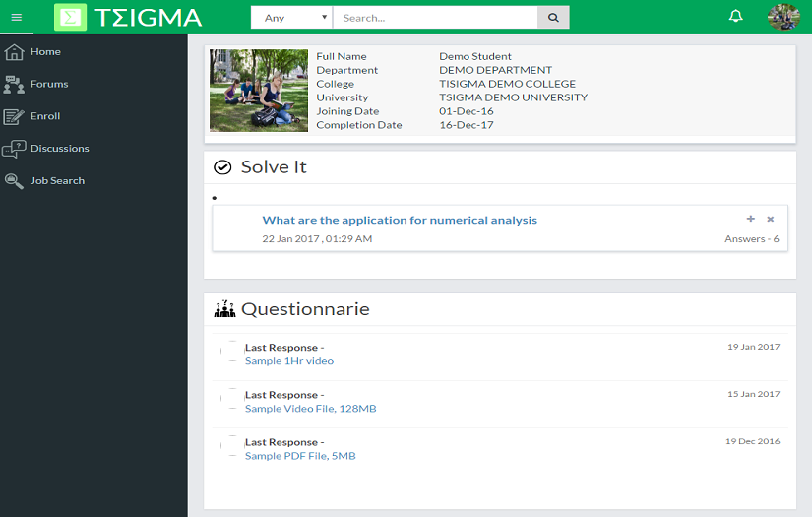The width and height of the screenshot is (812, 517).
Task: Open Sample 1Hr video link
Action: point(289,361)
